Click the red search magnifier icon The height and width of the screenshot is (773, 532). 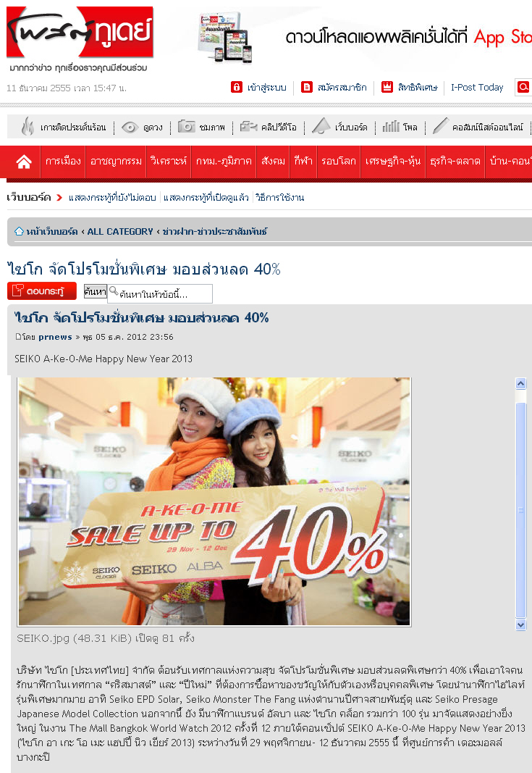523,87
